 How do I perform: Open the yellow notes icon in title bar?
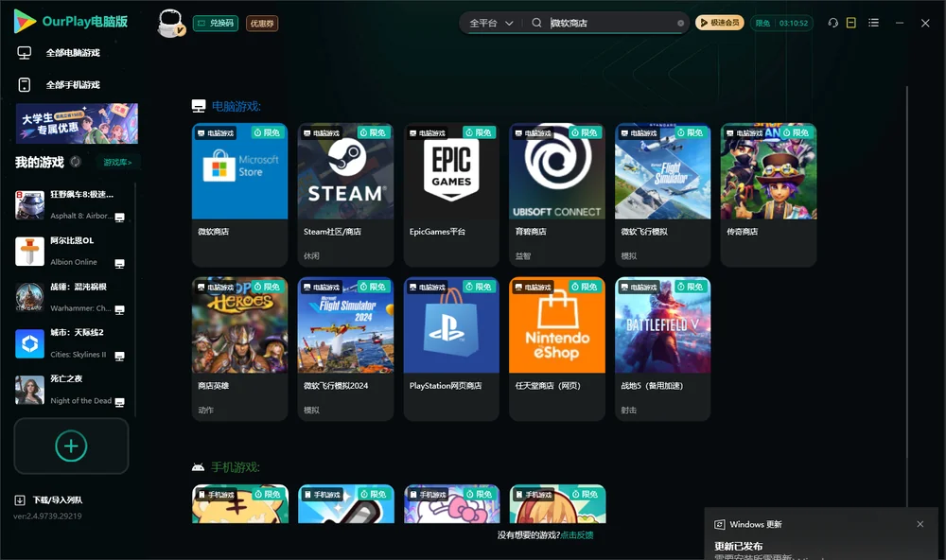tap(851, 23)
